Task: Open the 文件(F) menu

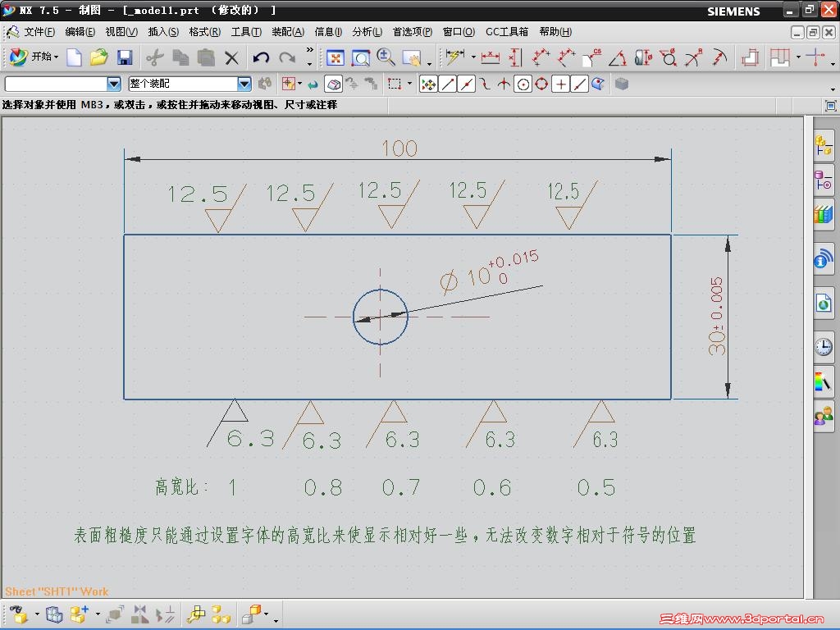Action: pos(39,32)
